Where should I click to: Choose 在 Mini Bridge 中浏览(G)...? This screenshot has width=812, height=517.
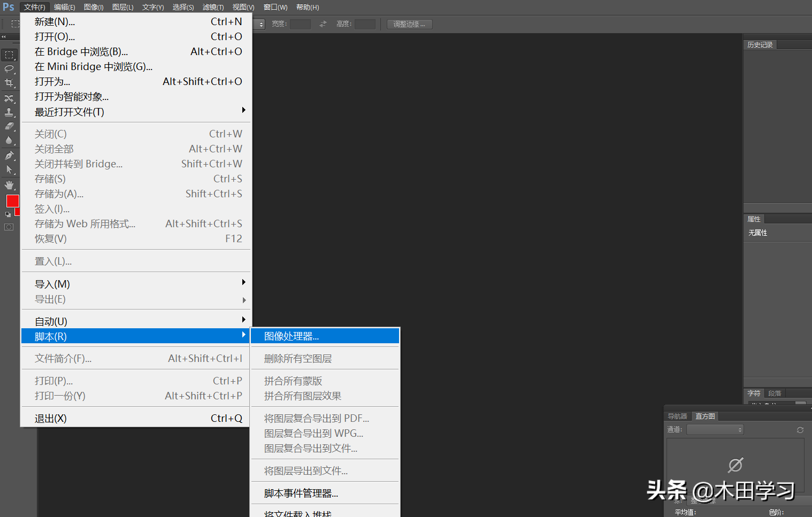pyautogui.click(x=136, y=66)
